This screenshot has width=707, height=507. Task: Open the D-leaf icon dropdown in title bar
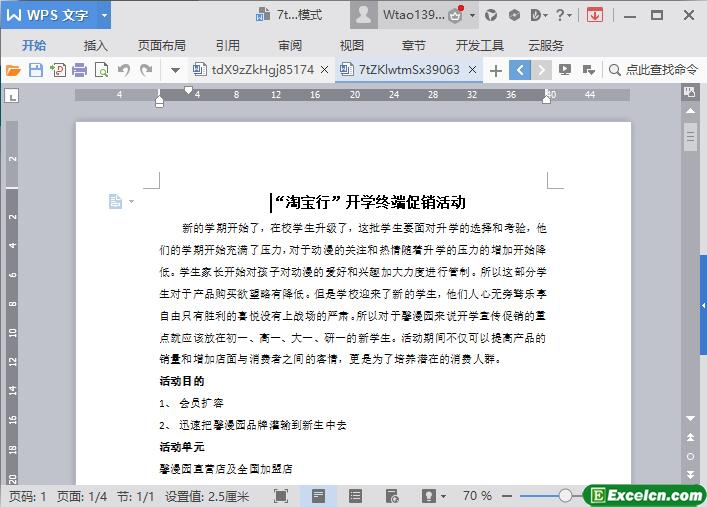pyautogui.click(x=539, y=15)
